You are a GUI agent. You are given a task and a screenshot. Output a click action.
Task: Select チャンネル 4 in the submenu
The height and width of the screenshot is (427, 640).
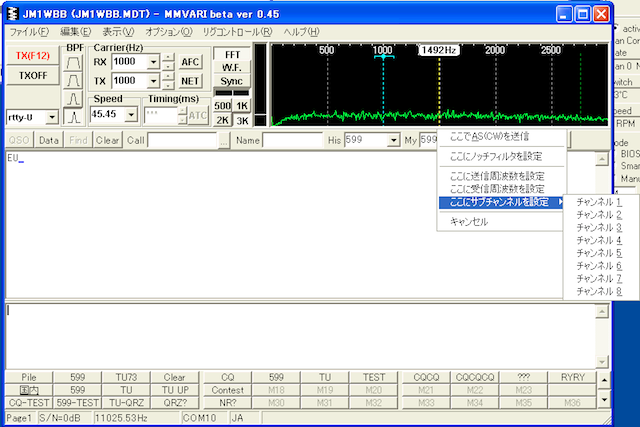[x=599, y=240]
